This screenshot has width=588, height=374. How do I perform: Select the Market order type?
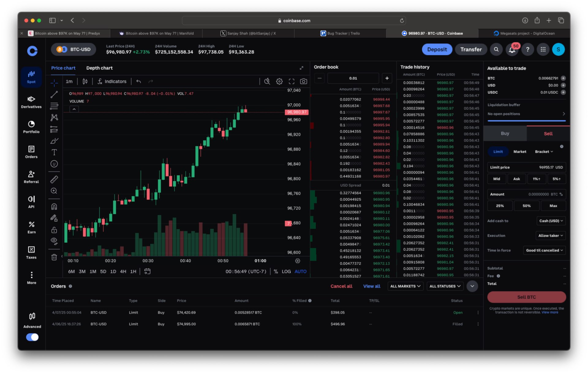pos(520,152)
